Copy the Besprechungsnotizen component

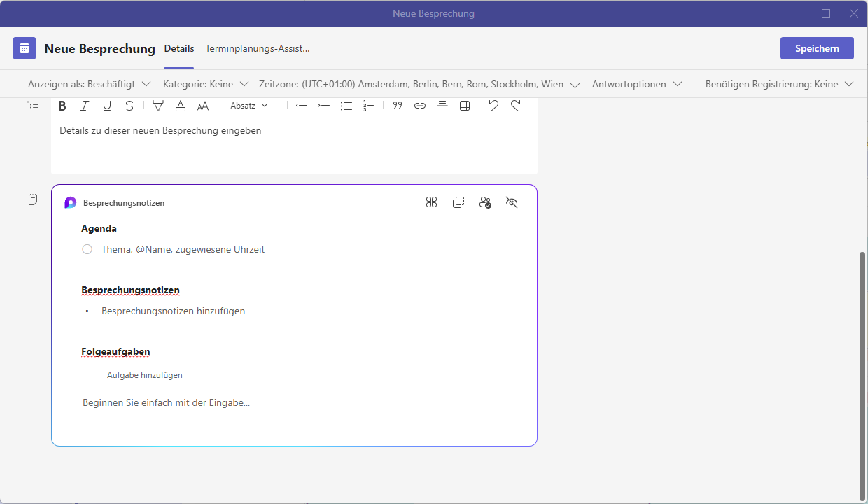pyautogui.click(x=458, y=202)
